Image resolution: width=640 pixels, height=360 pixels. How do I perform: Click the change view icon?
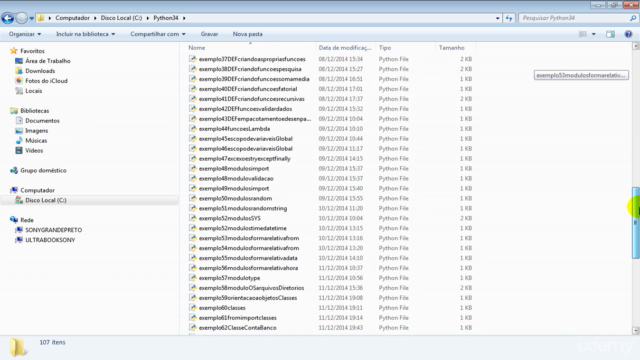[x=583, y=34]
